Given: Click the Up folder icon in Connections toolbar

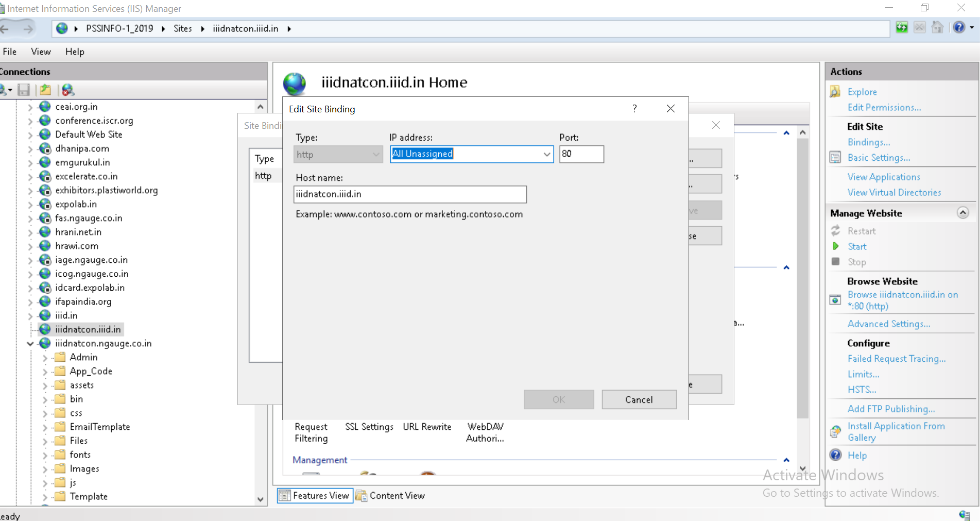Looking at the screenshot, I should pos(45,90).
